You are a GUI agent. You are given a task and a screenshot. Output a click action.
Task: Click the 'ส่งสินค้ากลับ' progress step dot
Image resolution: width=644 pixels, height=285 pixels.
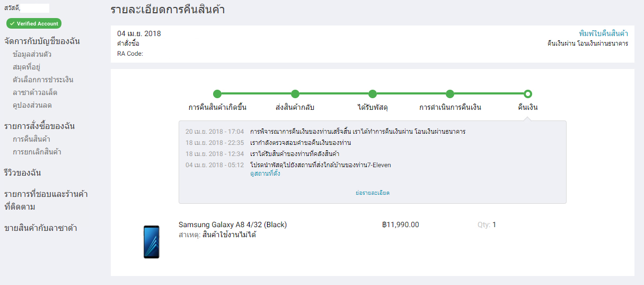pos(295,94)
